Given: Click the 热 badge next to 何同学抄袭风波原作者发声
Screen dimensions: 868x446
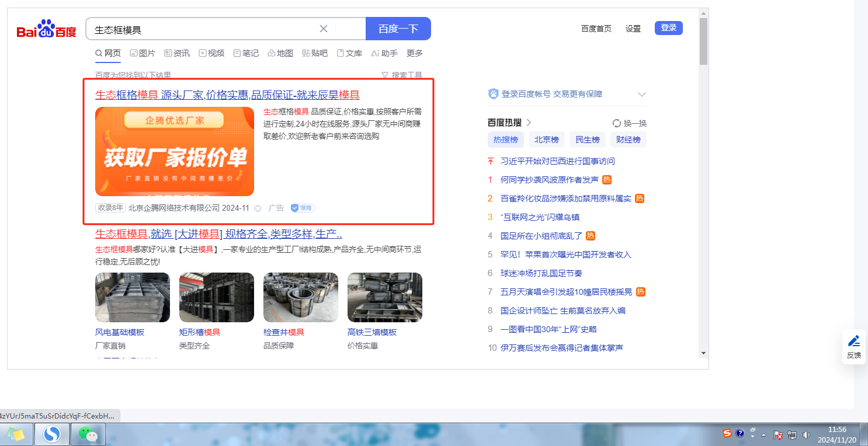Looking at the screenshot, I should pyautogui.click(x=607, y=180).
